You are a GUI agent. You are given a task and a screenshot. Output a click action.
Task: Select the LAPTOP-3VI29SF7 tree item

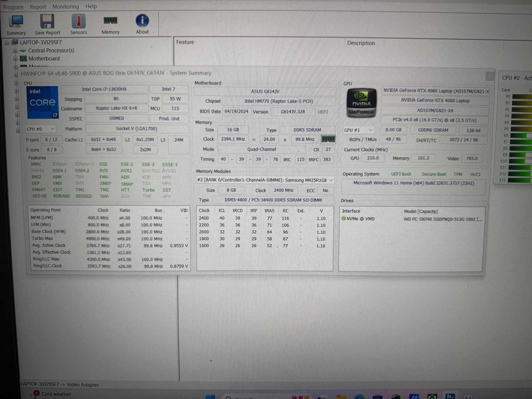click(41, 42)
